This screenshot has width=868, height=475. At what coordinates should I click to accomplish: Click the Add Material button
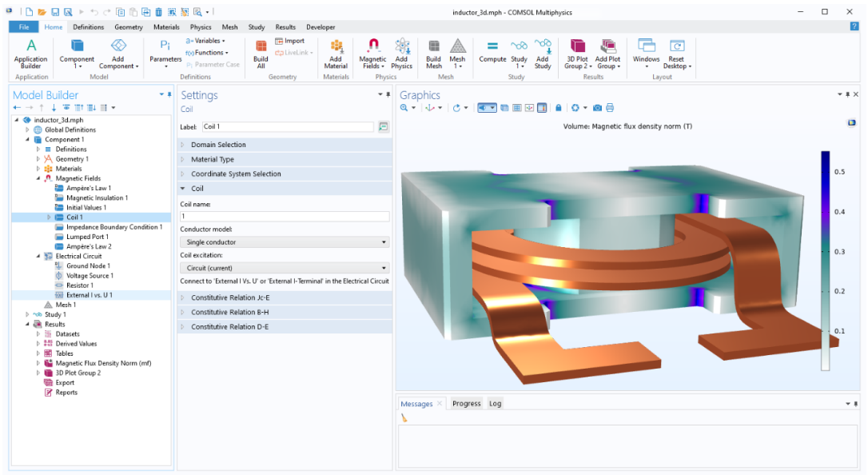(x=336, y=54)
